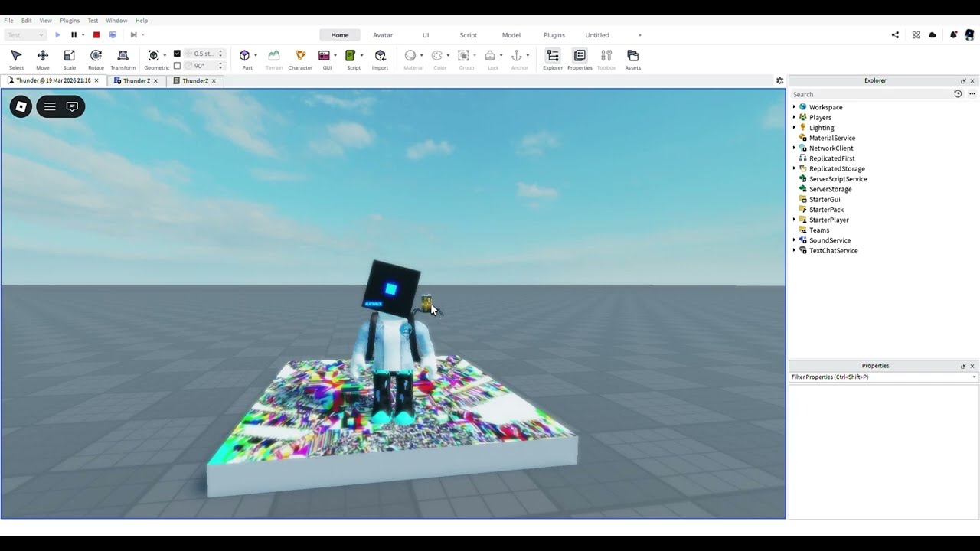
Task: Increase the move snap increment stepper
Action: point(220,51)
